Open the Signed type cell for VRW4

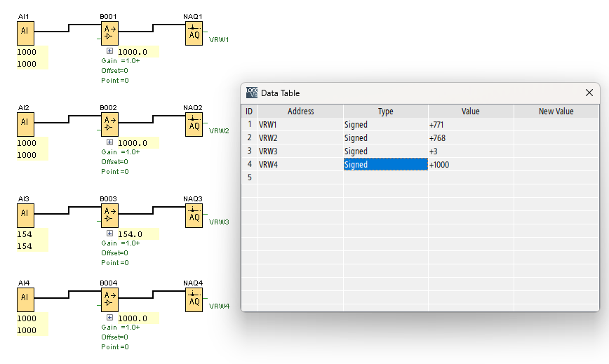(x=385, y=165)
